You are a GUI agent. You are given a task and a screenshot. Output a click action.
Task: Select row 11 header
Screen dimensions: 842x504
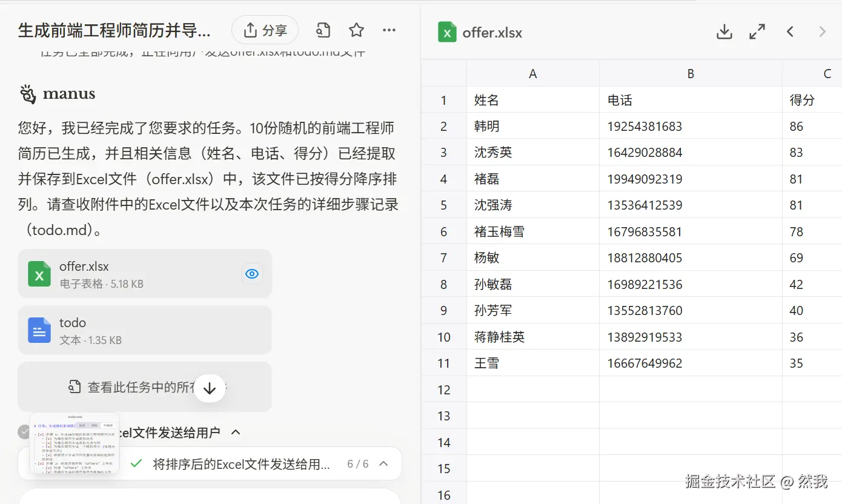tap(444, 363)
